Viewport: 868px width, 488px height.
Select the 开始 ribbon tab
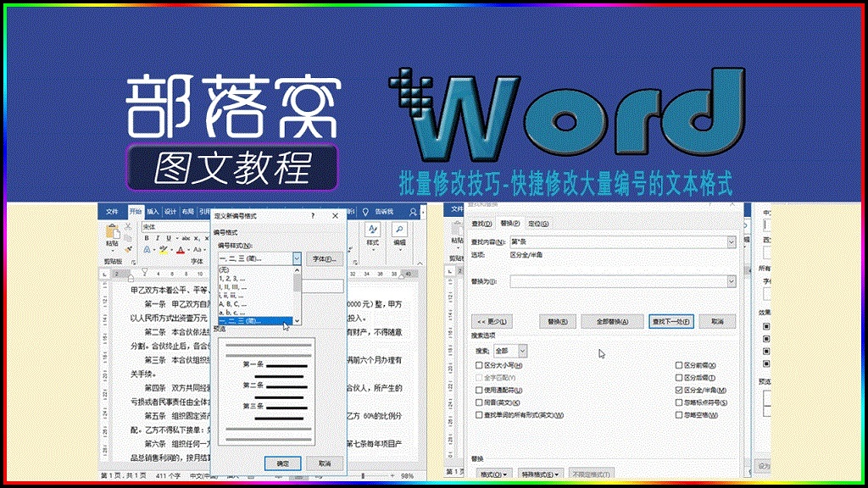pos(136,212)
